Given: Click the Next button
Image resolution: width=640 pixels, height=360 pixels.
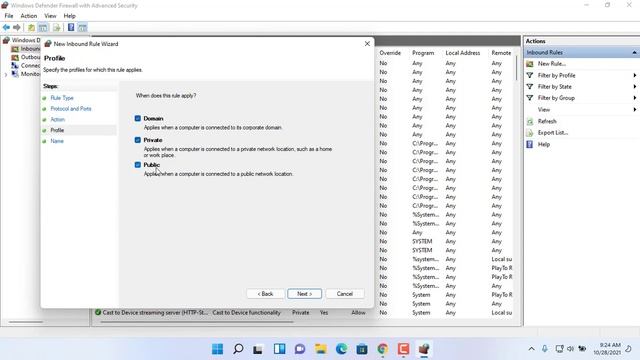Looking at the screenshot, I should coord(304,294).
